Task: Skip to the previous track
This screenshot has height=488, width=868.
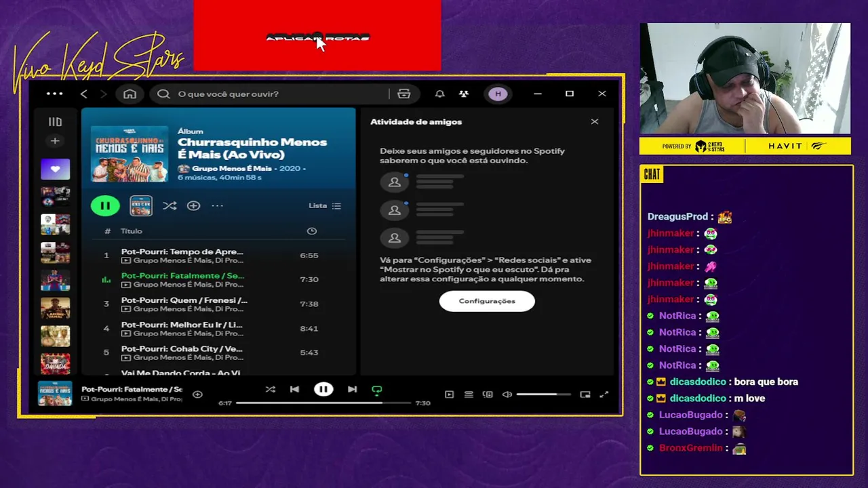Action: (x=294, y=390)
